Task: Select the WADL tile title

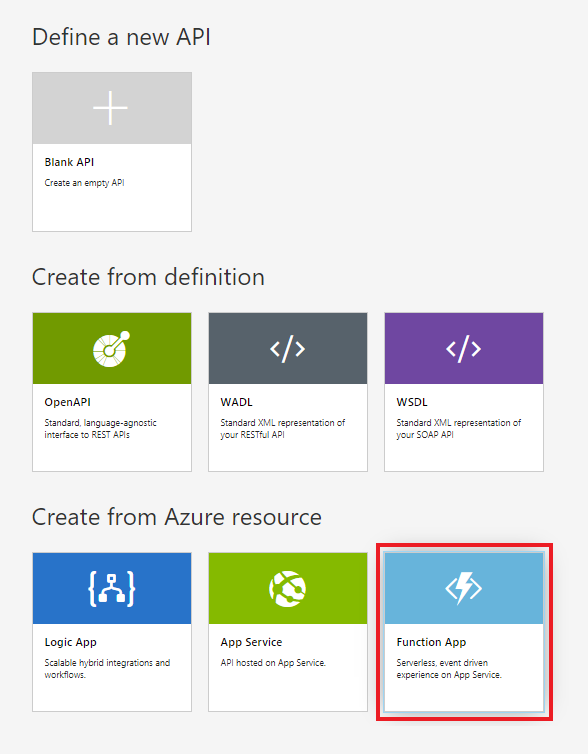Action: coord(237,402)
